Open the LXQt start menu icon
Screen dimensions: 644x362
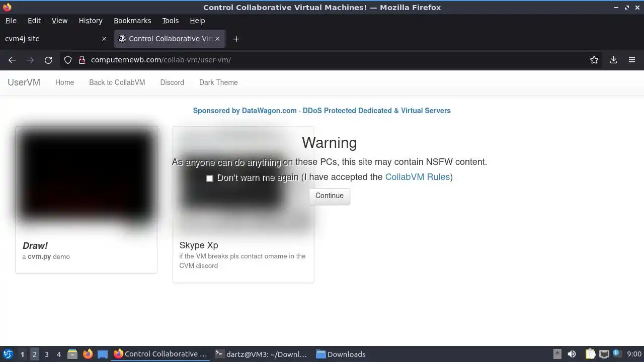[x=8, y=354]
